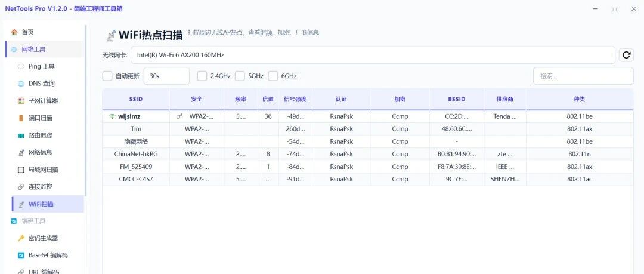This screenshot has width=644, height=274.
Task: Click the satellite icon beside WiFi热点扫描 title
Action: [110, 35]
